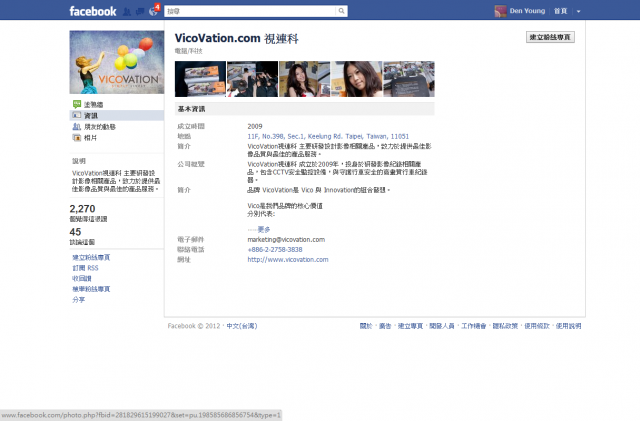Open the messages icon in top bar
Viewport: 640px width, 421px height.
tap(140, 11)
